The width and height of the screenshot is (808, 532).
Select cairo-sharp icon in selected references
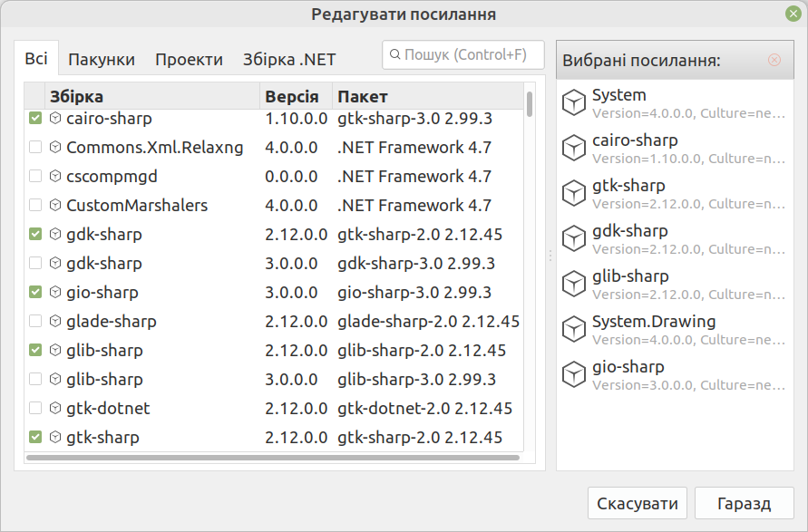573,148
